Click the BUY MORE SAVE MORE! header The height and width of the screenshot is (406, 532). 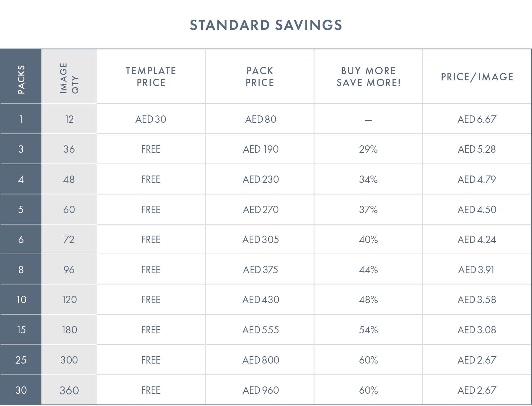click(x=368, y=77)
